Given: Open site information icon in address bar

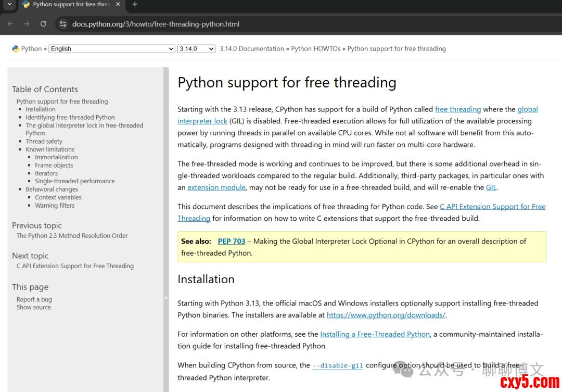Looking at the screenshot, I should point(63,24).
